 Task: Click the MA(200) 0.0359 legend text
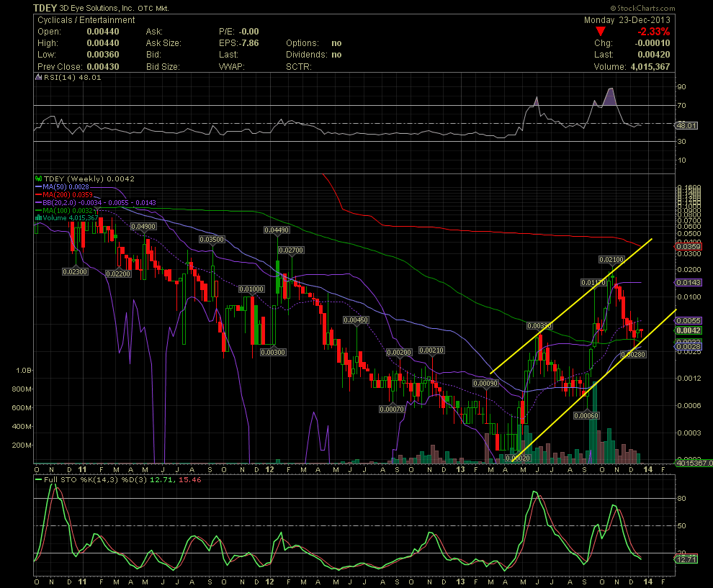[68, 194]
